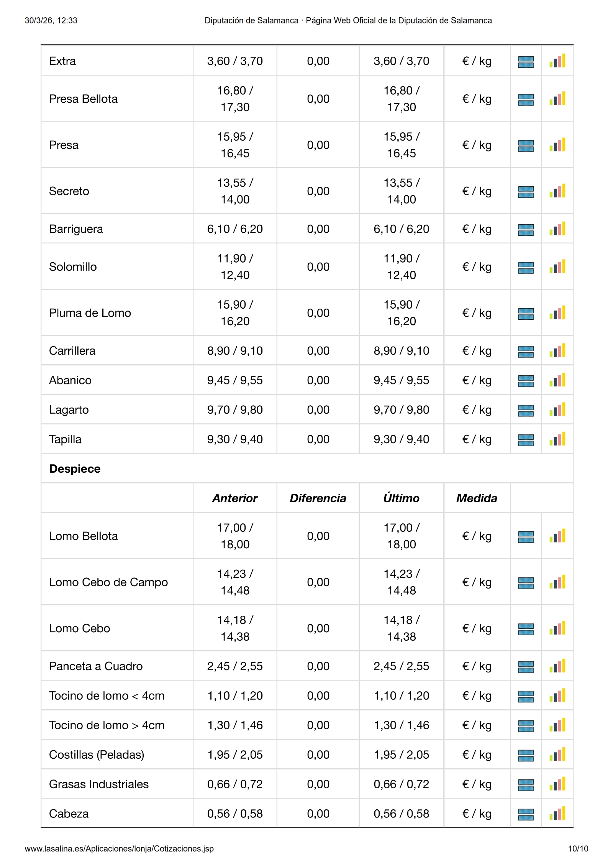613x868 pixels.
Task: Click the Último column header
Action: tap(401, 498)
